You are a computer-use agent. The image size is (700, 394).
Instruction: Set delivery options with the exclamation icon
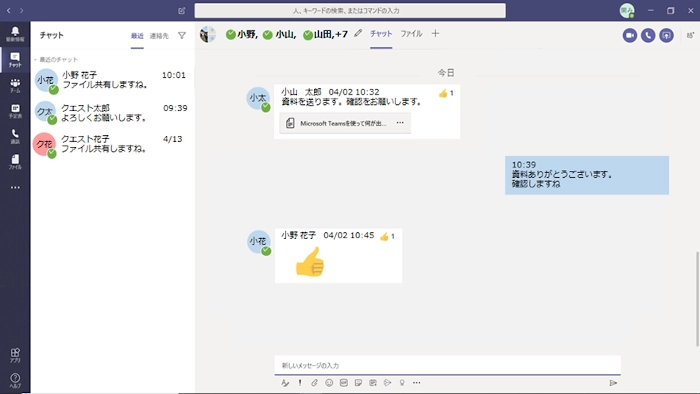(300, 383)
